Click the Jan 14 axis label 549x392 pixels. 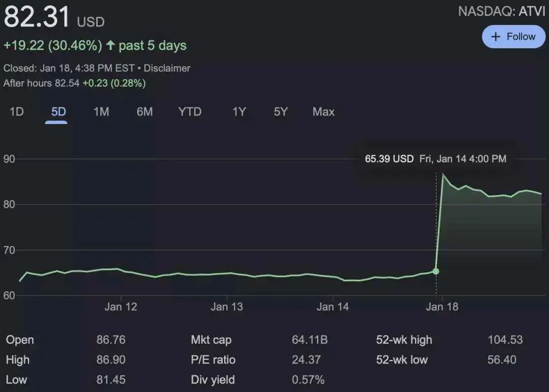tap(332, 307)
